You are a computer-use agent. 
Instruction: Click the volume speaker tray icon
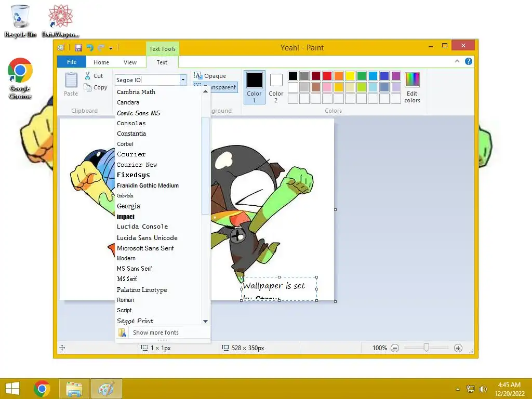(483, 389)
